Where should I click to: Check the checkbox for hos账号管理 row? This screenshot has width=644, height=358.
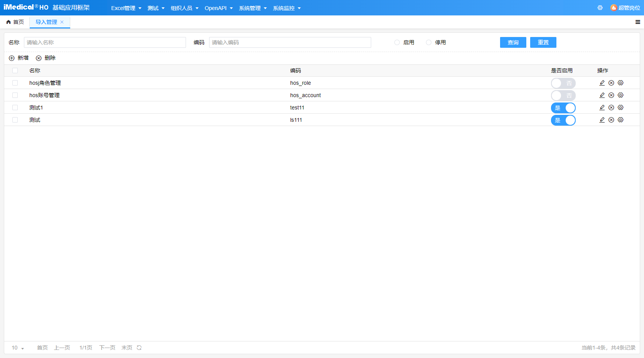click(15, 95)
